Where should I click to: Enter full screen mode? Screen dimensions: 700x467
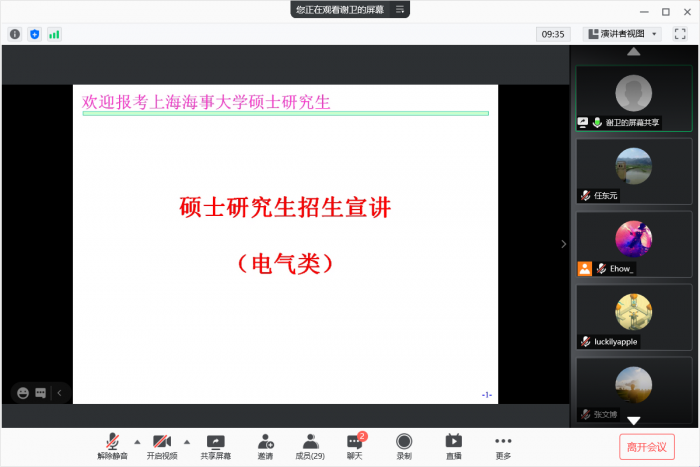tap(679, 34)
